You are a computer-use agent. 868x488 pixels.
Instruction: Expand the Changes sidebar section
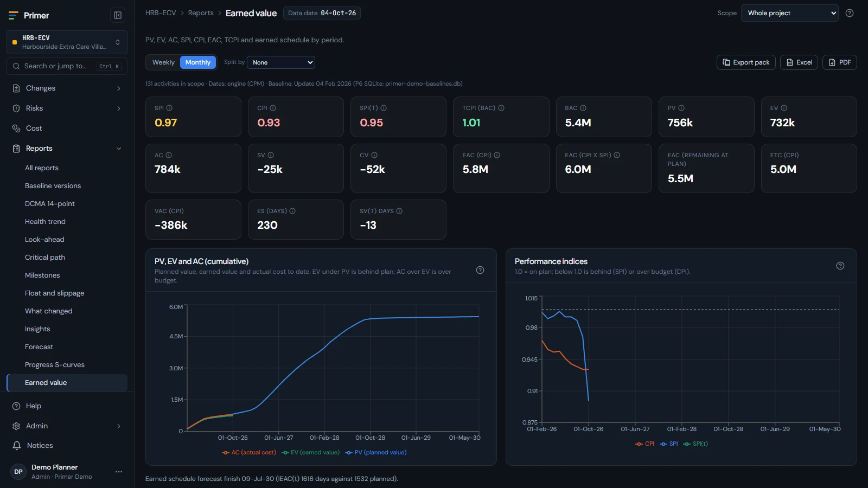[x=67, y=88]
